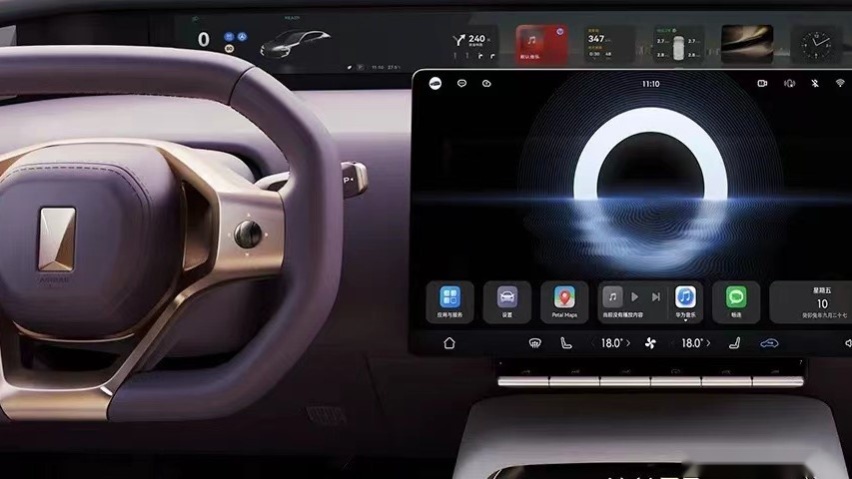Skip to the next track

656,297
